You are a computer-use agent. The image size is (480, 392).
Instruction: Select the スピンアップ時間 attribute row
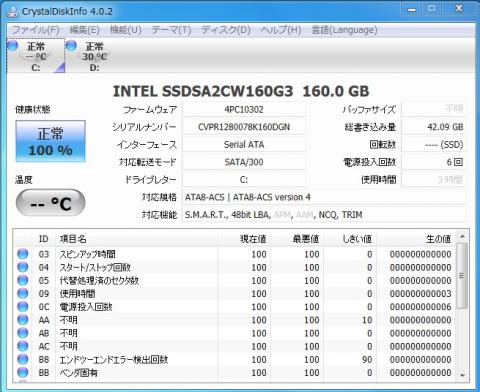pos(235,254)
